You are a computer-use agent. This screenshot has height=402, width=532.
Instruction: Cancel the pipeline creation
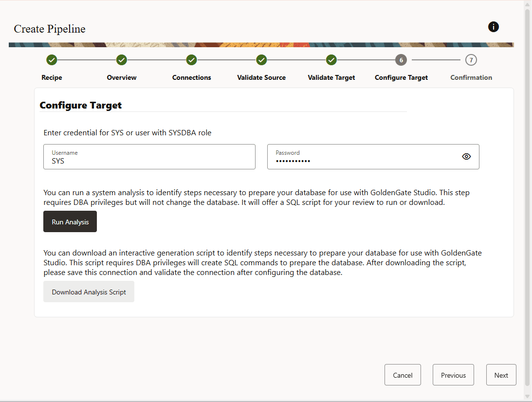pos(403,375)
